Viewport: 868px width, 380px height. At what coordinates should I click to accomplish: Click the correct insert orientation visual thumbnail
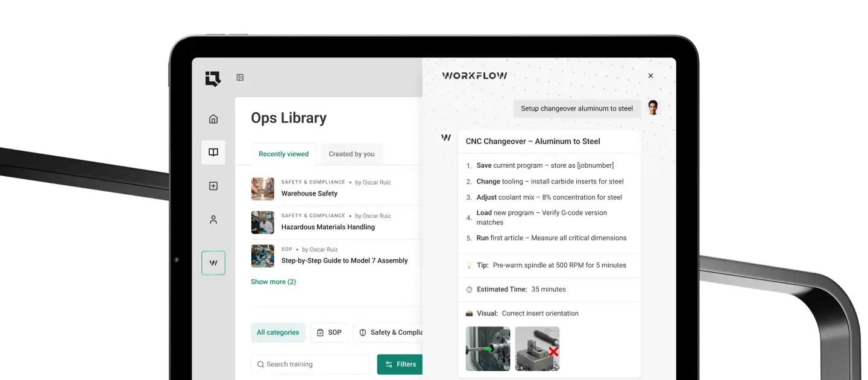pos(487,349)
